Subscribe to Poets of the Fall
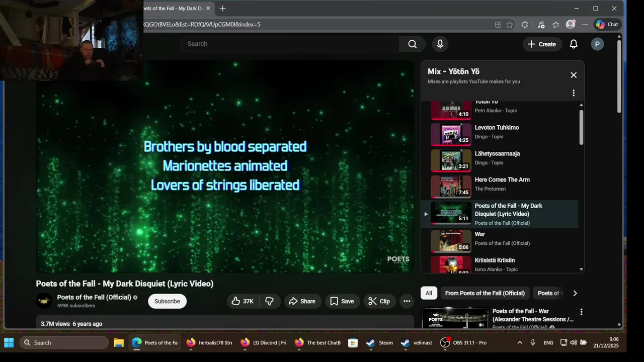 (167, 301)
